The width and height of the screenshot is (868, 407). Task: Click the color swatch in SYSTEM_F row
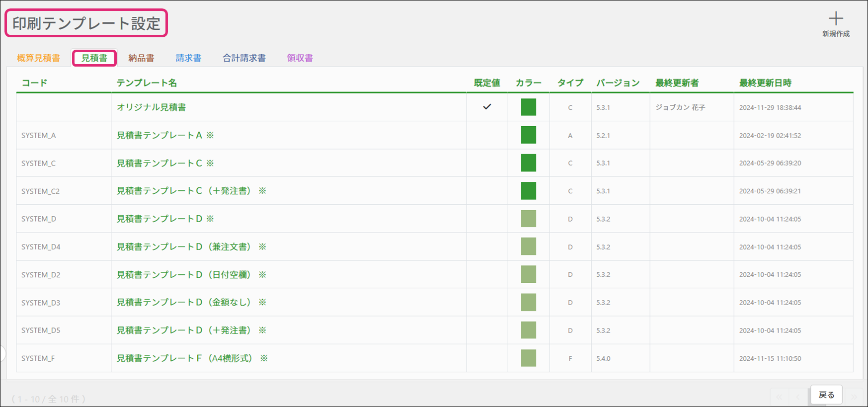pyautogui.click(x=528, y=358)
